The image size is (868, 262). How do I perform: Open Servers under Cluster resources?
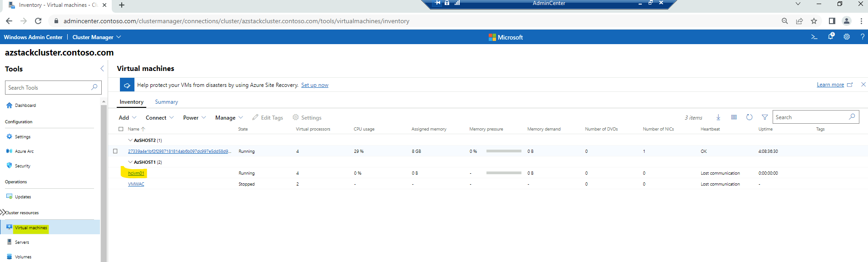(x=22, y=242)
